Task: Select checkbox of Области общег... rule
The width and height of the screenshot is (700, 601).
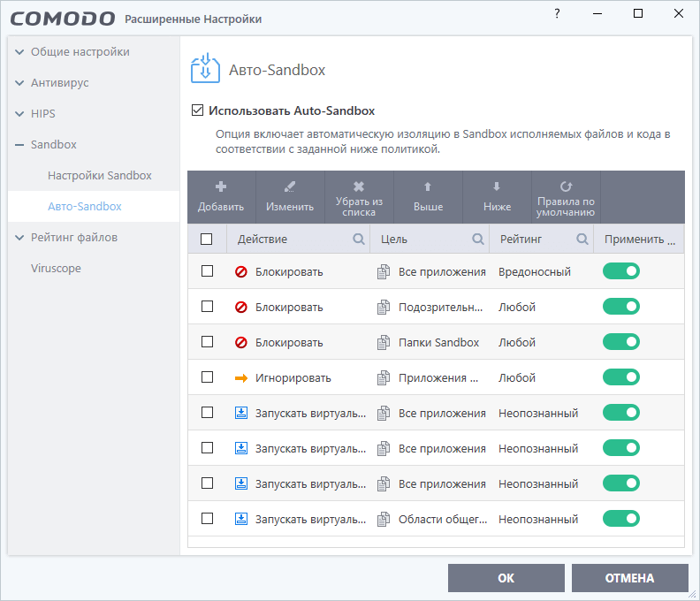Action: 207,519
